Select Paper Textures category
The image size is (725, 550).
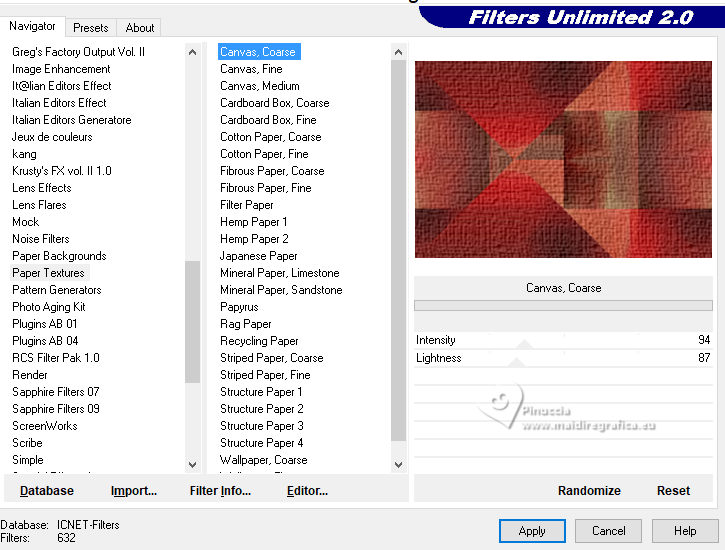(49, 273)
